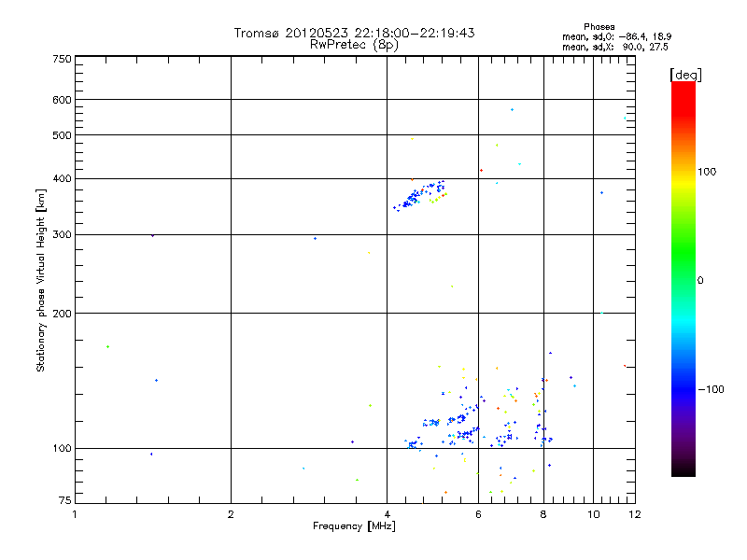Click the x-axis '1' tick label

click(75, 514)
